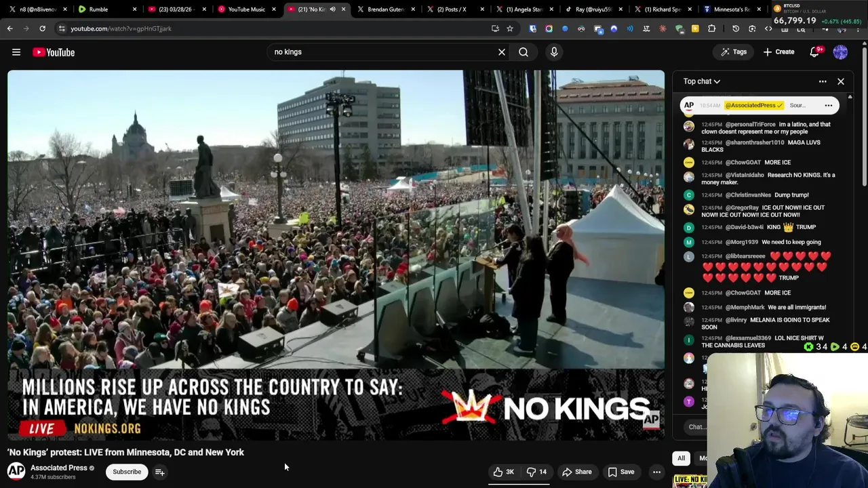
Task: Open the yellow note extension icon
Action: (695, 28)
